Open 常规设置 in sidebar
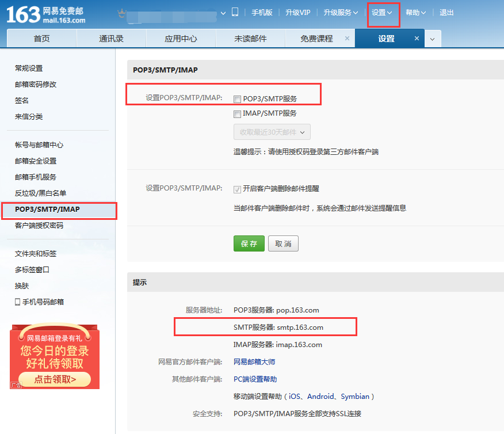504x434 pixels. pyautogui.click(x=29, y=68)
